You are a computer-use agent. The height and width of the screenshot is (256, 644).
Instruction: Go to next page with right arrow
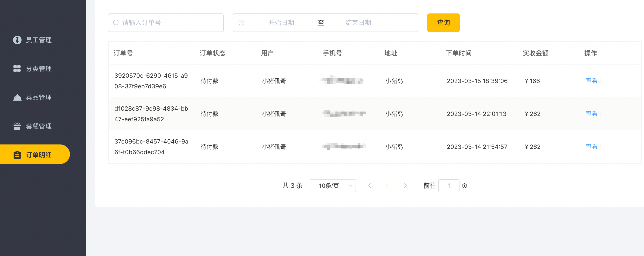pos(405,186)
